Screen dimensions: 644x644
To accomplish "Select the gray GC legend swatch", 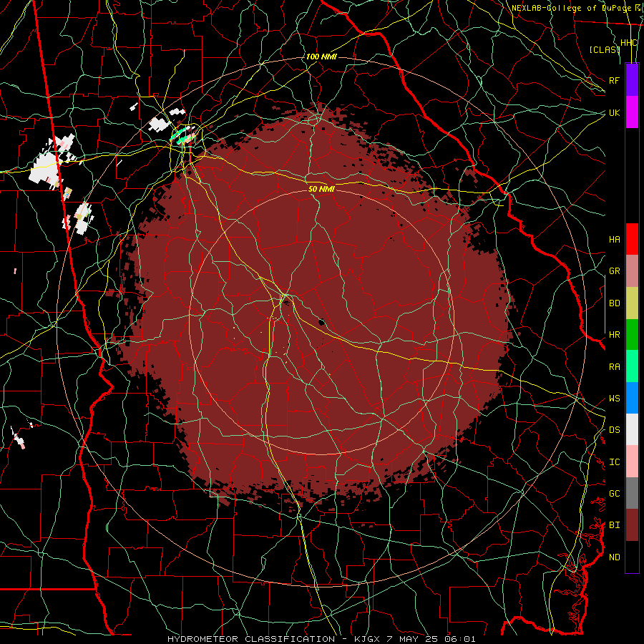I will (x=632, y=493).
